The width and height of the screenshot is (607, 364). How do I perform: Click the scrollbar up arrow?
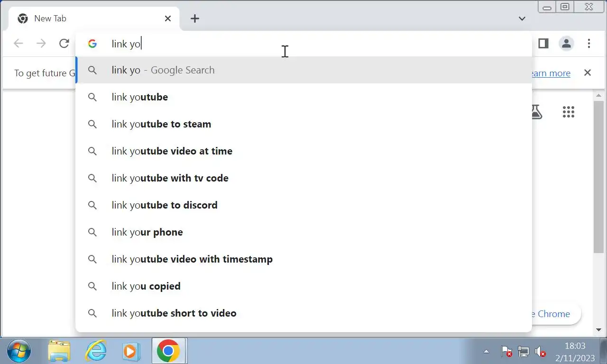[x=598, y=95]
